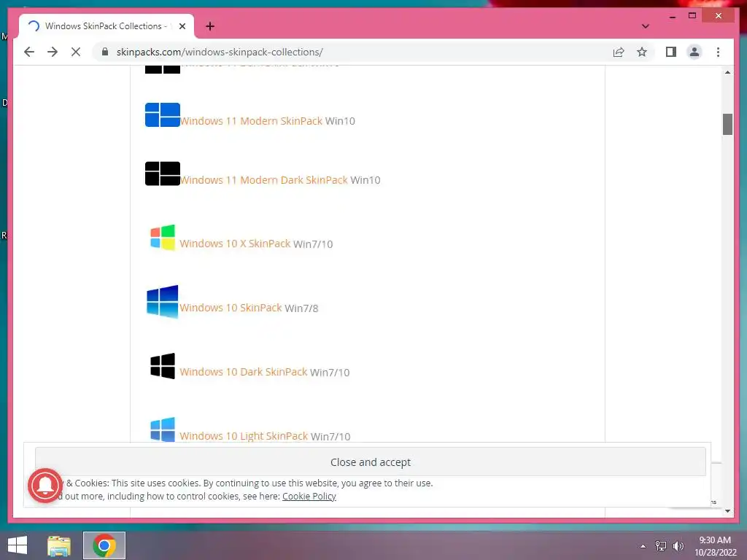Click the address bar URL
Screen dimensions: 747x560
coord(220,52)
